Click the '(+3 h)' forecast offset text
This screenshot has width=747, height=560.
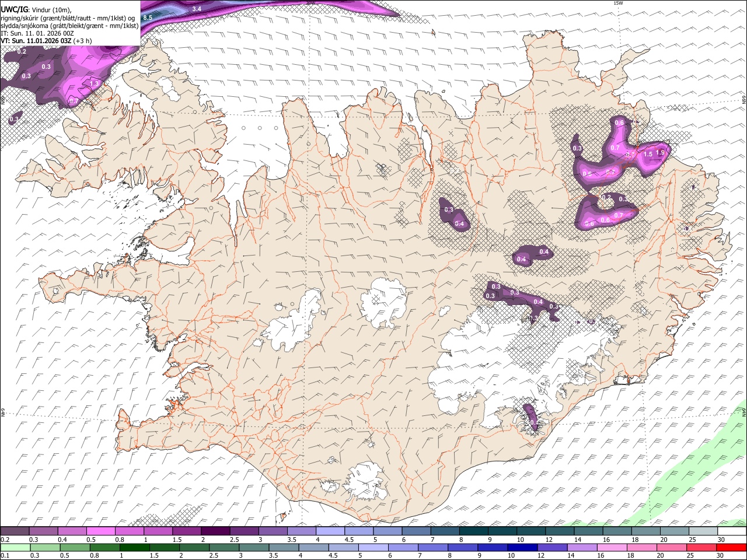(x=83, y=41)
